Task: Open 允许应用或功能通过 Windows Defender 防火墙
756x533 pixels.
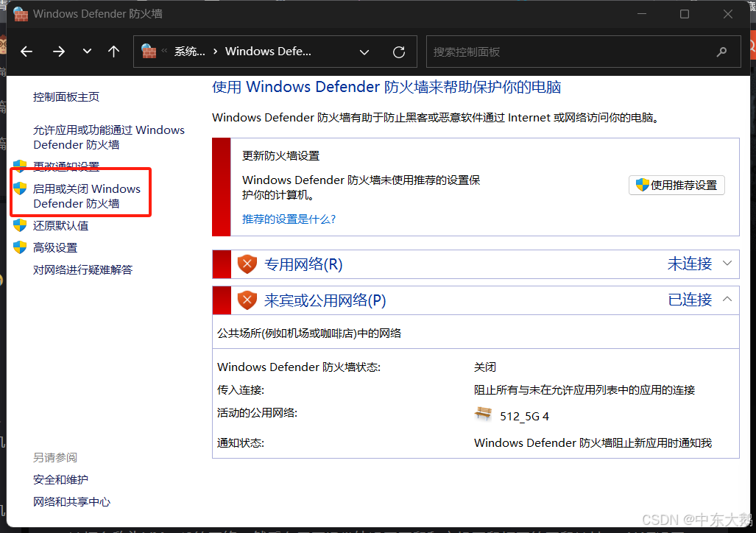Action: [108, 138]
